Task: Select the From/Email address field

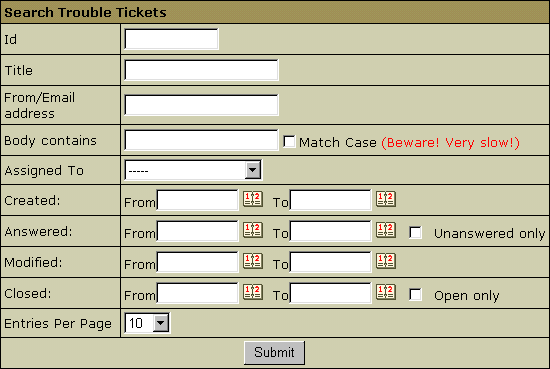Action: (201, 105)
